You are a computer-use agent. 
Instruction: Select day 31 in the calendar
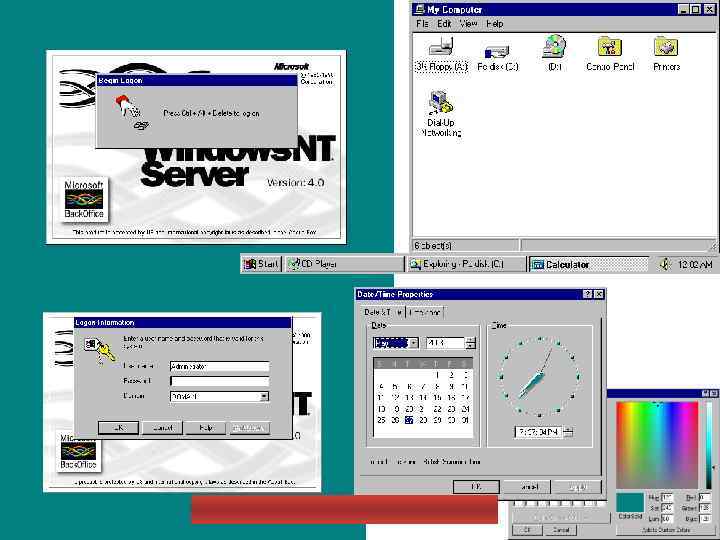pyautogui.click(x=465, y=420)
